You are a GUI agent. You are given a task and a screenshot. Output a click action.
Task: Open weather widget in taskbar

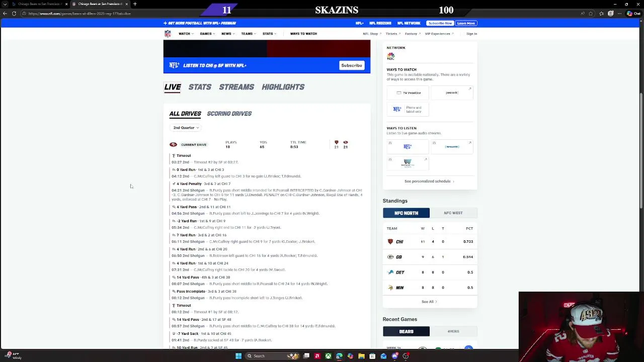(13, 356)
